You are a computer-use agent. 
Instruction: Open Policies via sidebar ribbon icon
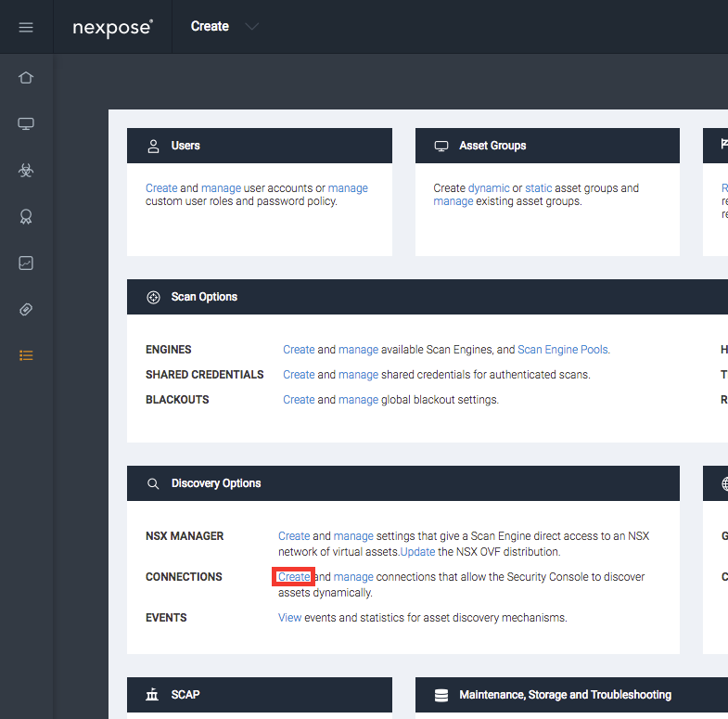coord(26,217)
